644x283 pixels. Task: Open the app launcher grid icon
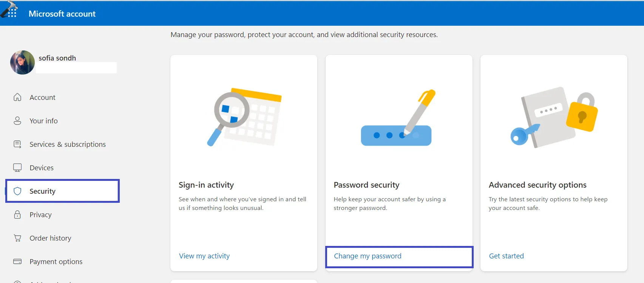(x=12, y=14)
